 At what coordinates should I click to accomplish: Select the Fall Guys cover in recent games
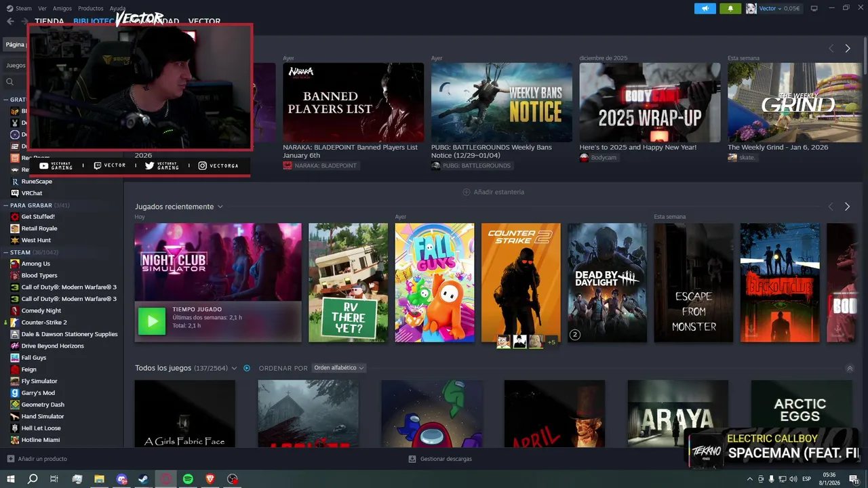click(435, 283)
